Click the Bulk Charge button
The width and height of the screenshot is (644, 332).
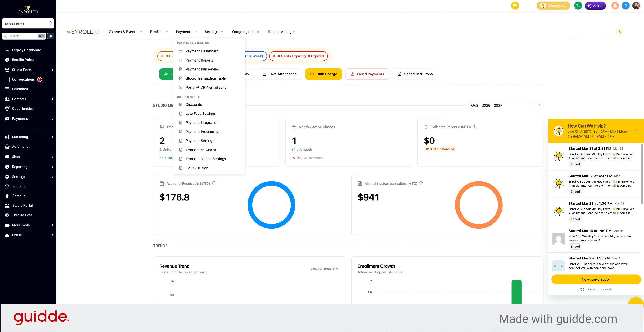[x=323, y=74]
